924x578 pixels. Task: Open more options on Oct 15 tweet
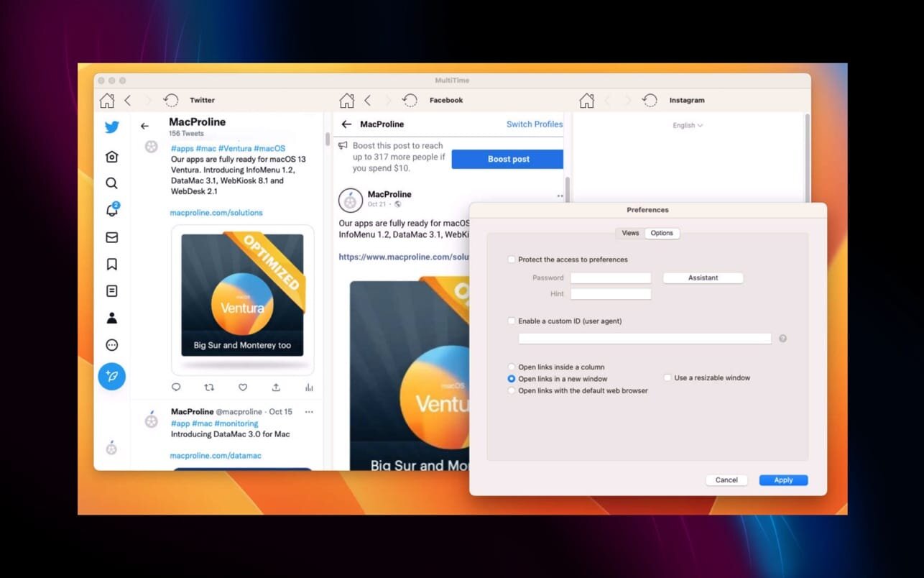tap(309, 412)
